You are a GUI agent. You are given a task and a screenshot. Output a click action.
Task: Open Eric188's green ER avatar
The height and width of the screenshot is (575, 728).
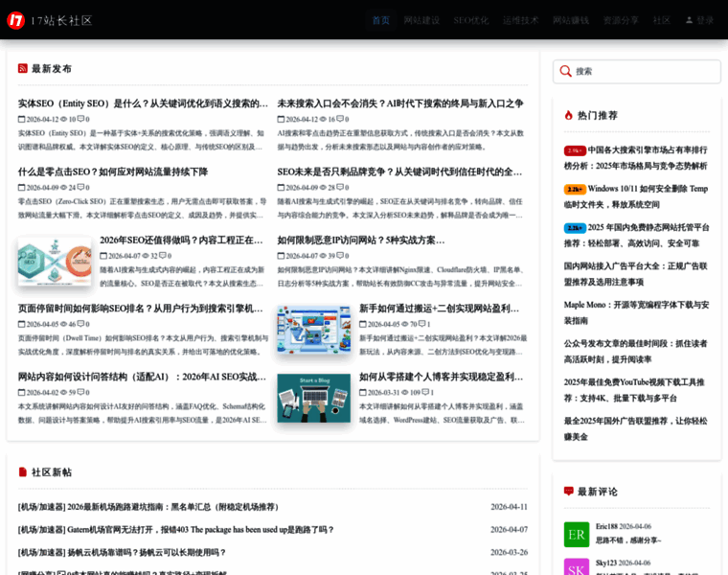pyautogui.click(x=577, y=534)
